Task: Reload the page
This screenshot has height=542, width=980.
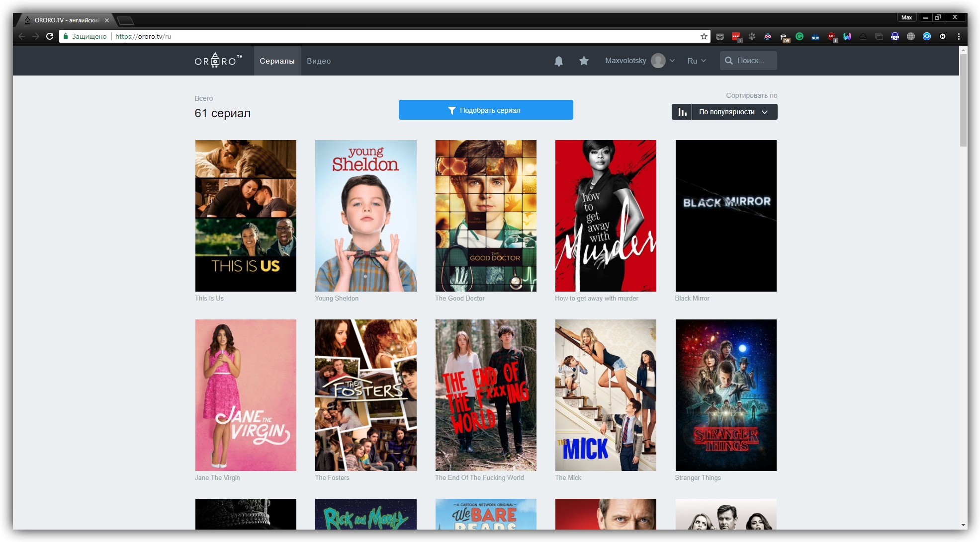Action: pos(50,36)
